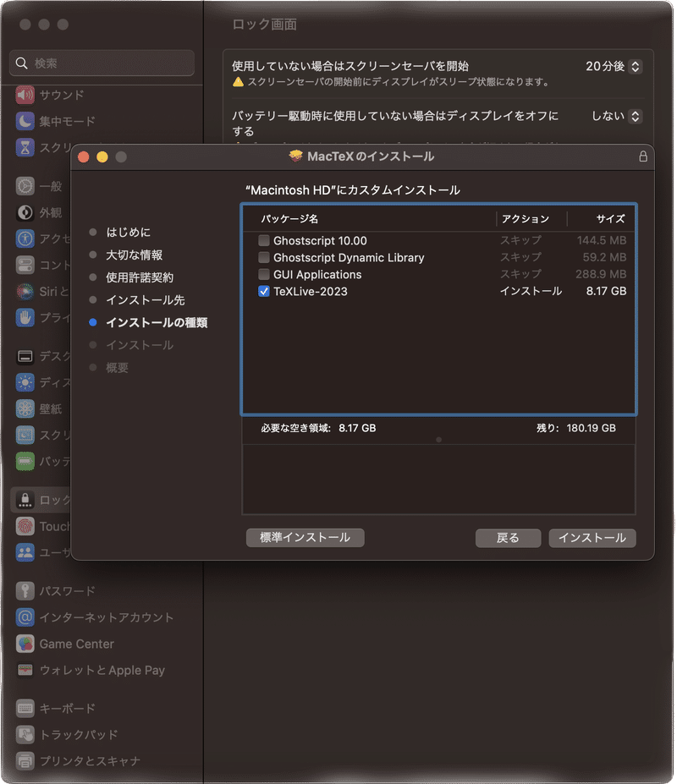Go to はじめに step in installer sidebar
677x784 pixels.
(x=128, y=232)
